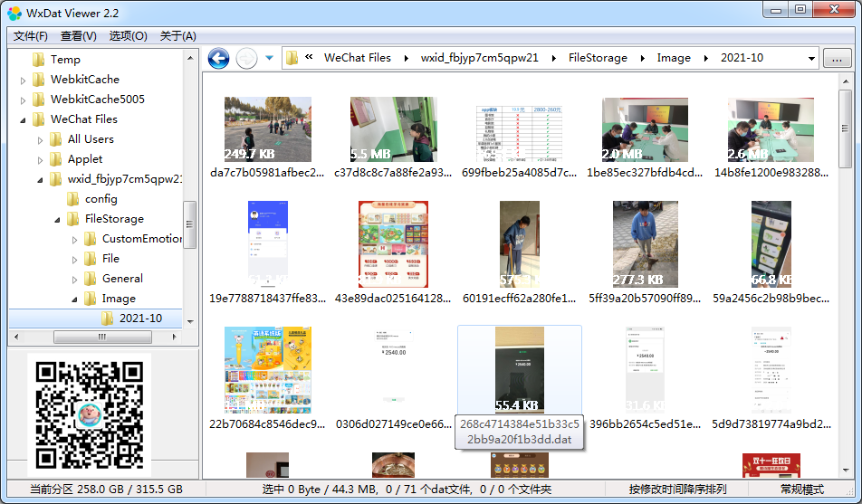Select thumbnail 60191ecff62a280fe1...
The image size is (862, 504).
520,244
